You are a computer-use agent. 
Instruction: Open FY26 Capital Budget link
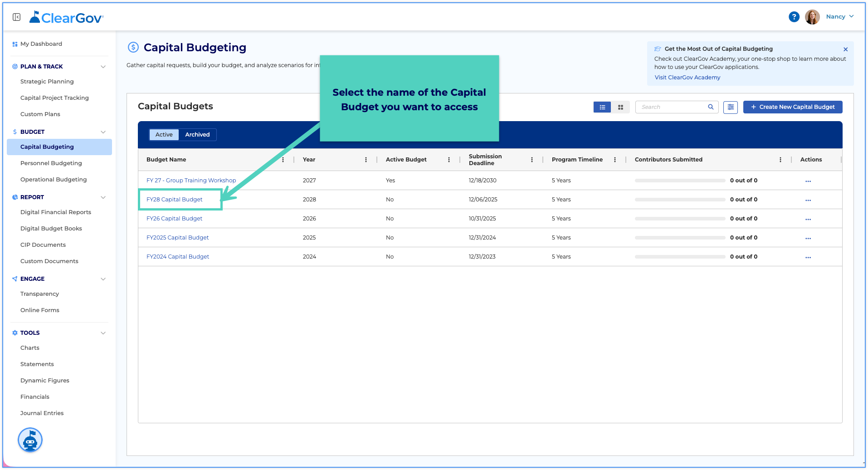pos(175,219)
